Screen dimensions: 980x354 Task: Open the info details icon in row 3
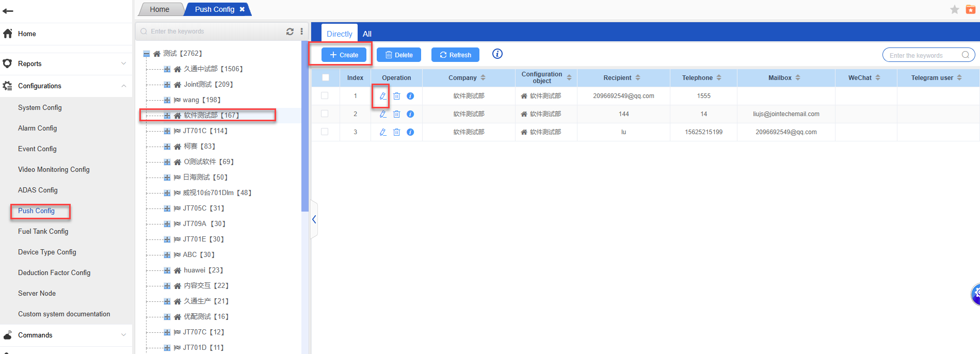pos(410,132)
